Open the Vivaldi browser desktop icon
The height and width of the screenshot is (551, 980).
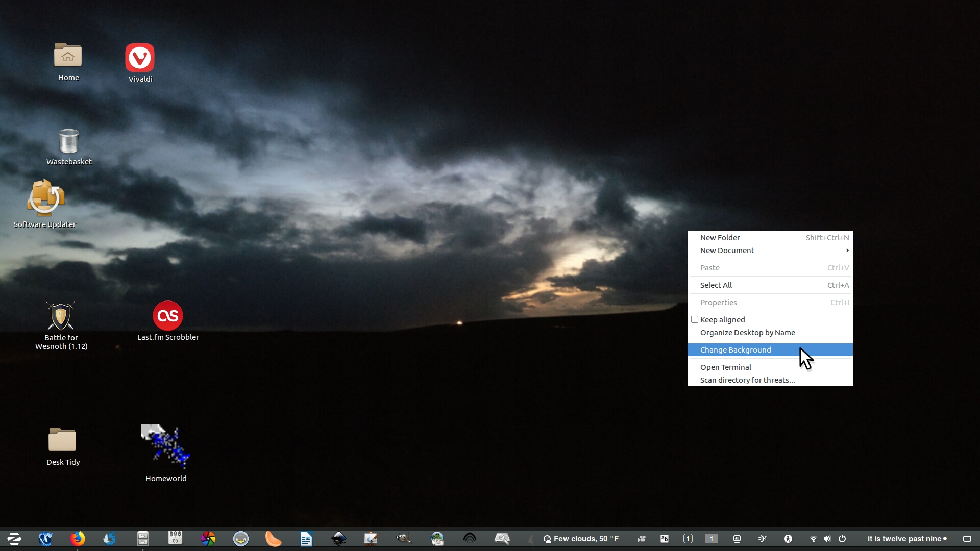click(140, 58)
